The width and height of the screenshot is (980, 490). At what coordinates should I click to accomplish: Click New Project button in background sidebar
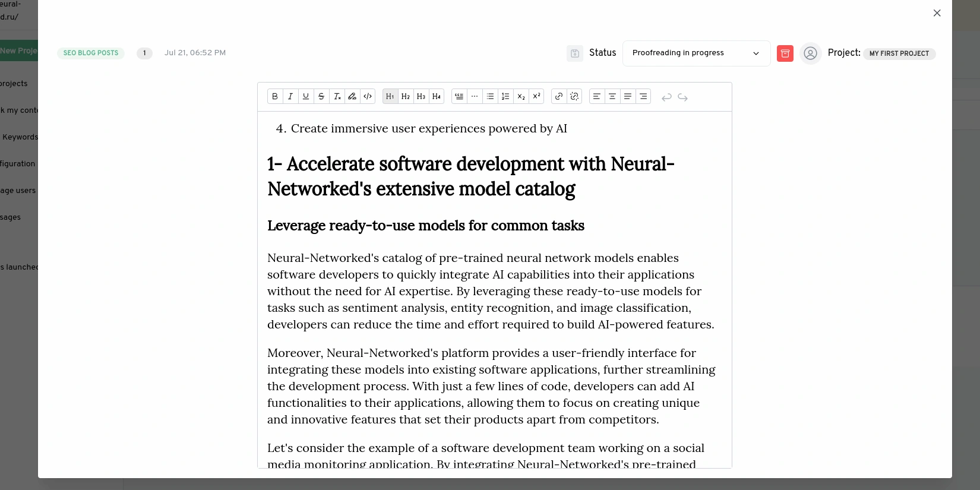click(19, 50)
